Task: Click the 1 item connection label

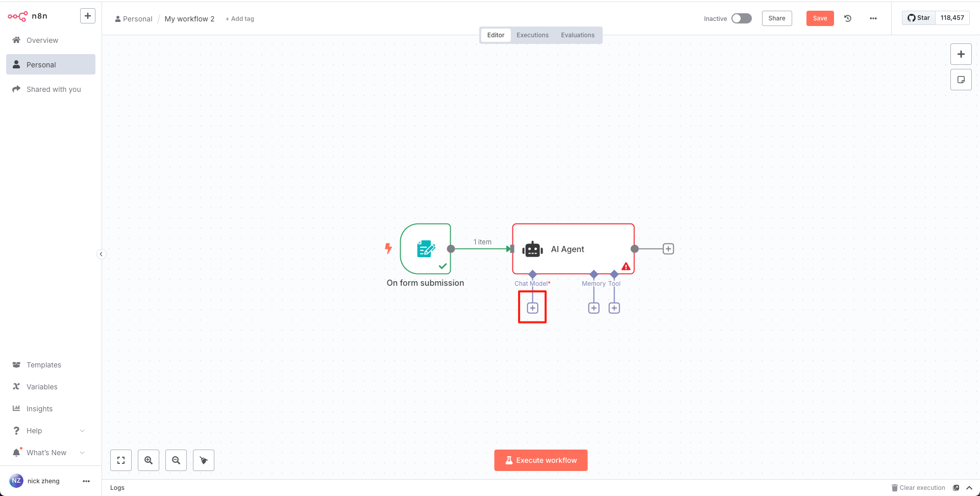Action: [482, 242]
